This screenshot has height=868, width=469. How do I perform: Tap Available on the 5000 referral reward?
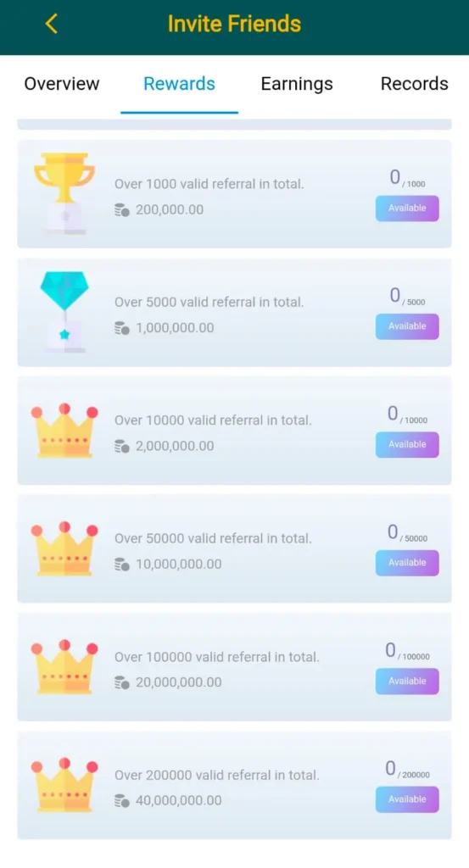pos(407,326)
